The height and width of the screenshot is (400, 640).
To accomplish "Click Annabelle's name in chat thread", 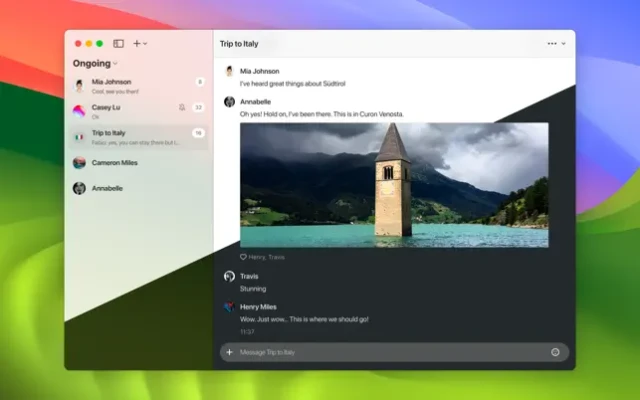I will (x=256, y=102).
